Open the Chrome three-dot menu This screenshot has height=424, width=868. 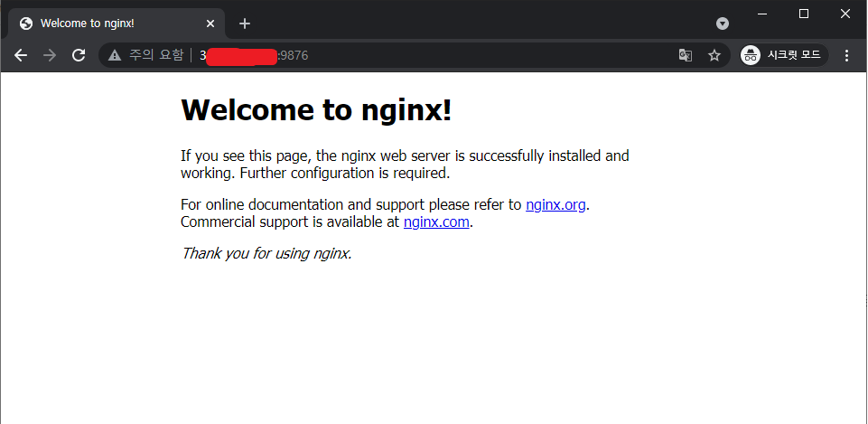pyautogui.click(x=845, y=55)
